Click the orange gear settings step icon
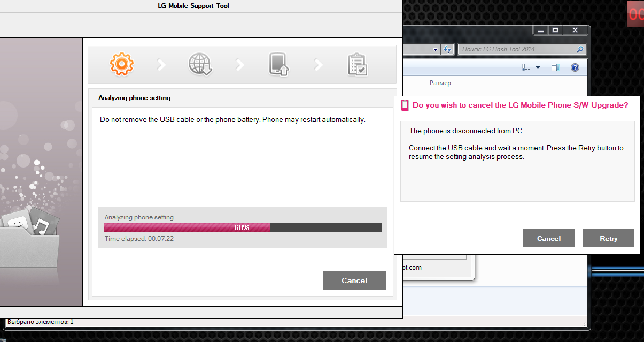644x342 pixels. tap(121, 64)
